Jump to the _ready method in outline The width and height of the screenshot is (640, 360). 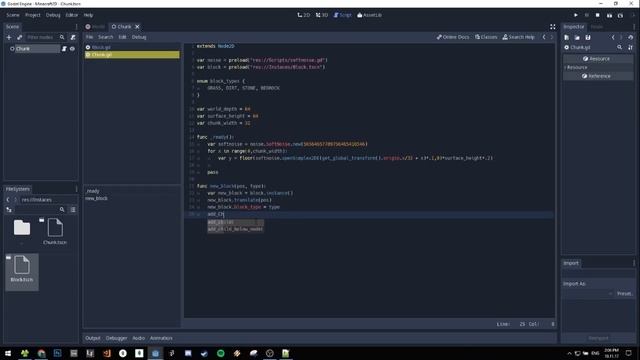[x=93, y=191]
